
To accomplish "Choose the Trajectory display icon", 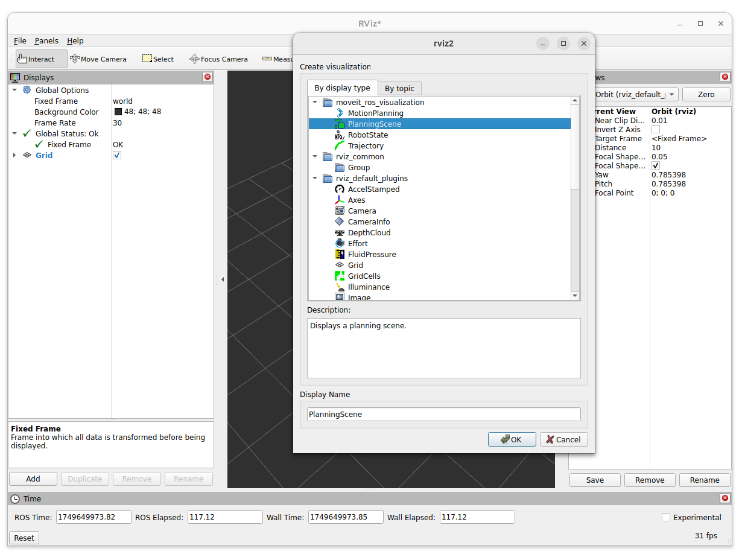I will (340, 146).
